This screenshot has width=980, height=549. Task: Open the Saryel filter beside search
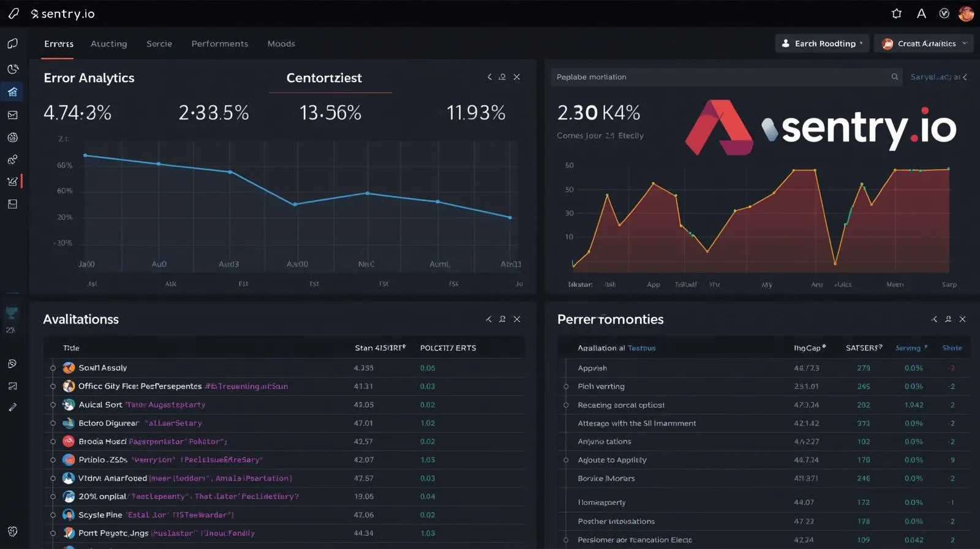point(938,77)
